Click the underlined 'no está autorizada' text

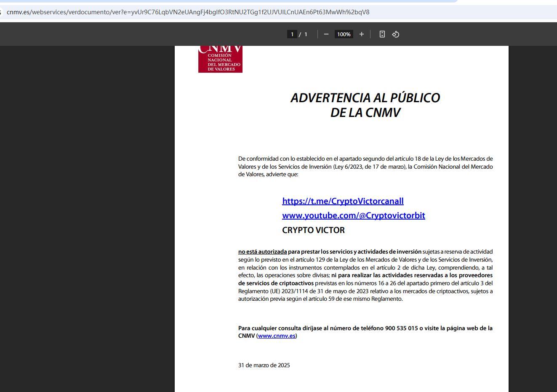tap(262, 252)
